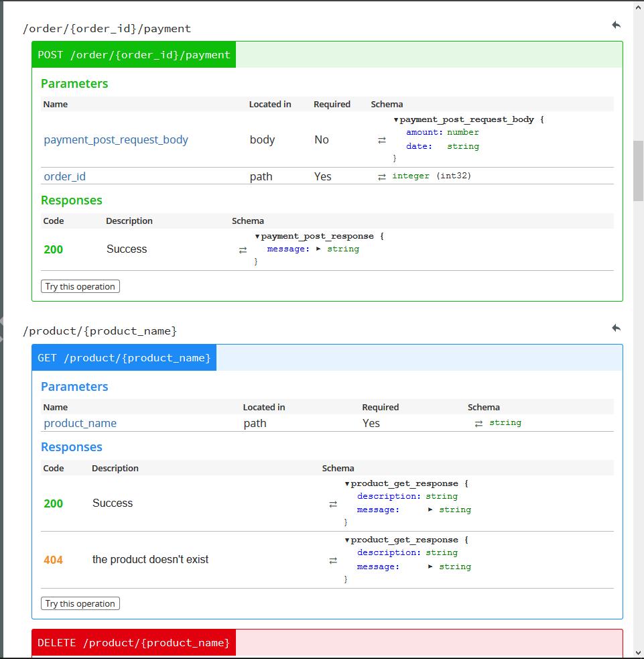Open POST /order/{order_id}/payment operation header
Viewport: 644px width, 659px height.
(133, 54)
